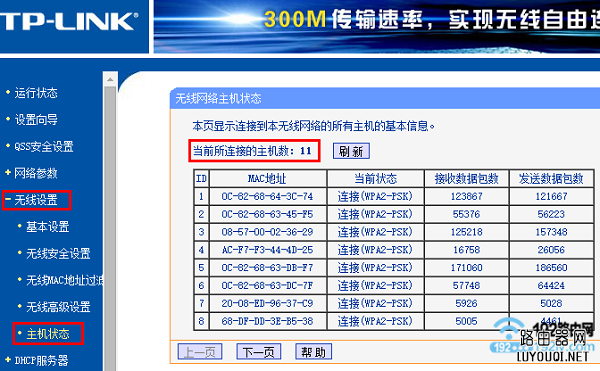The width and height of the screenshot is (600, 371).
Task: Click the 发送数据包数 column header
Action: click(551, 179)
